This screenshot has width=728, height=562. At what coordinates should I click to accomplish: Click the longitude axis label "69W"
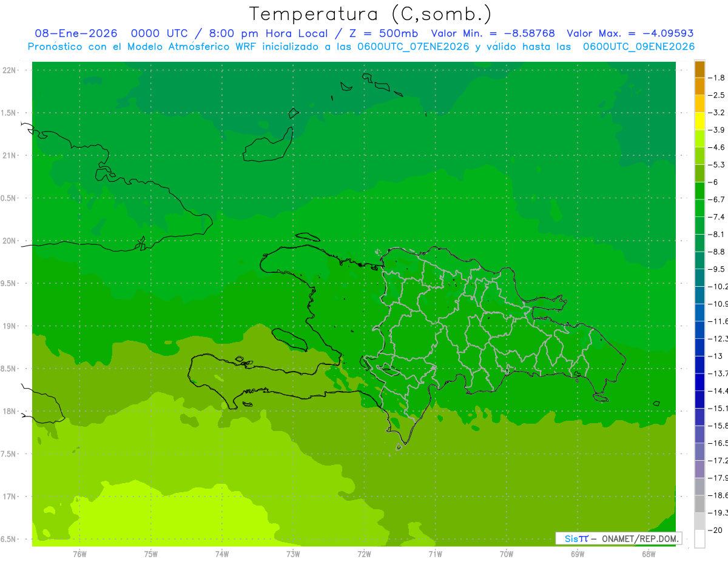click(x=578, y=554)
